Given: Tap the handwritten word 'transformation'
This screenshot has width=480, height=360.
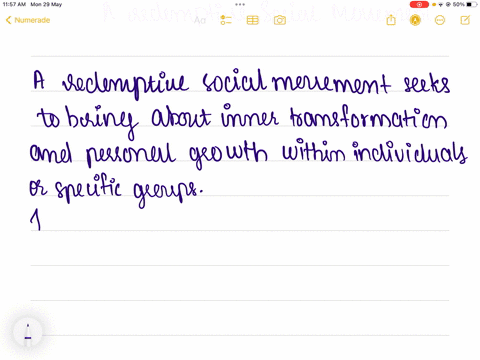Looking at the screenshot, I should pos(368,117).
